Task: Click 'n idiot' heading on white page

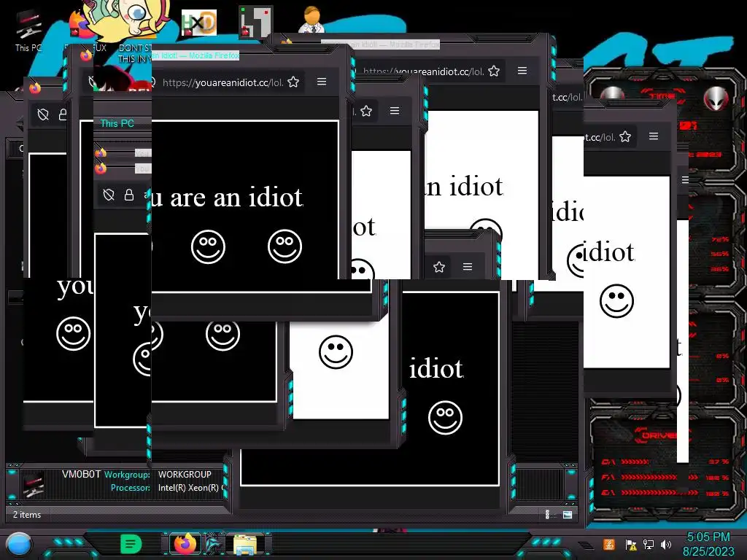Action: 464,186
